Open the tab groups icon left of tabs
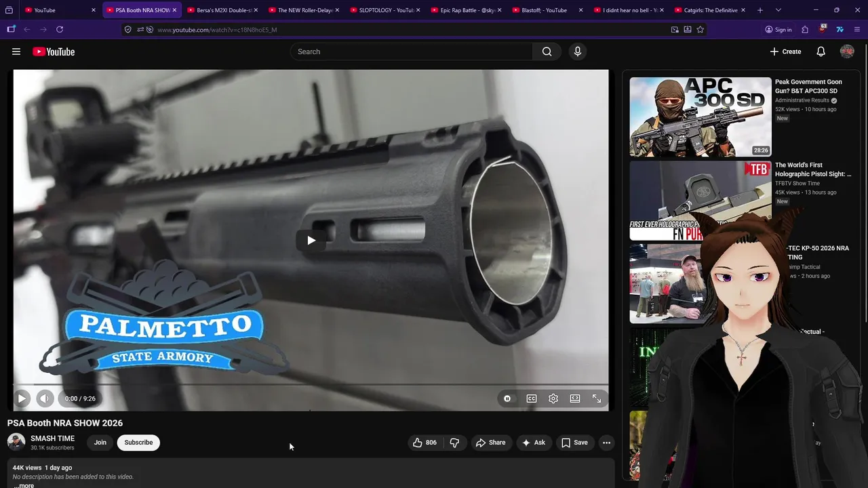This screenshot has height=488, width=868. pos(9,10)
